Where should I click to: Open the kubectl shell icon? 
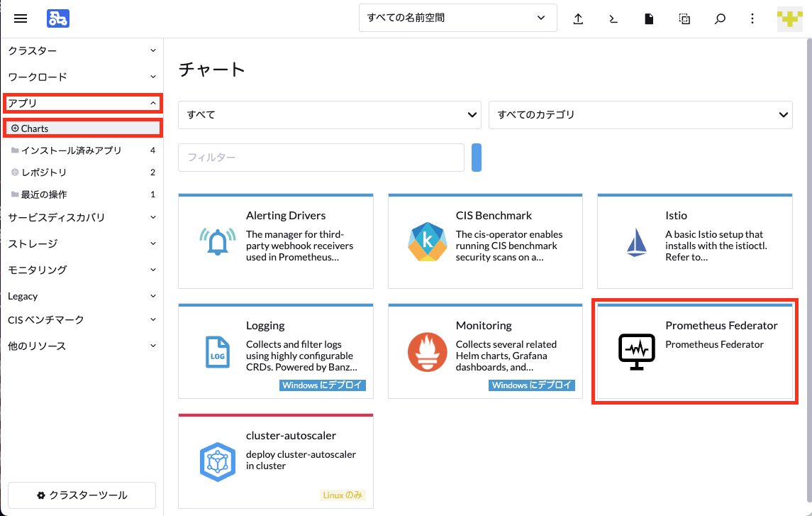coord(613,18)
